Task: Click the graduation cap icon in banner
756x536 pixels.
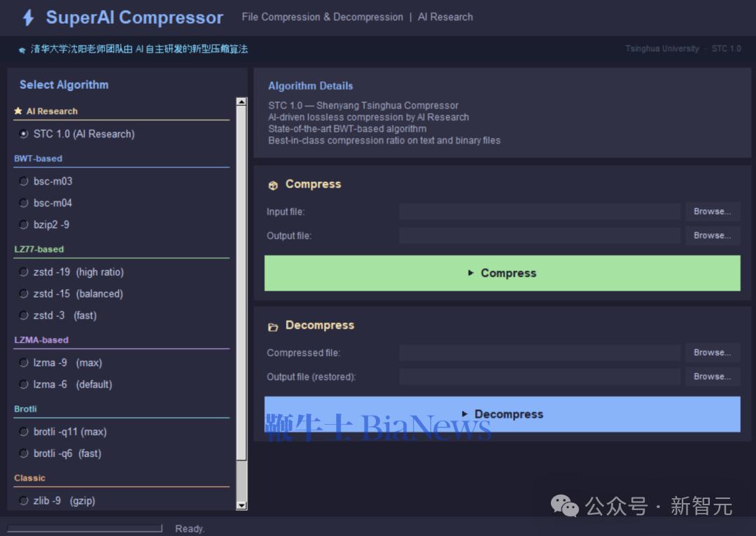Action: coord(22,50)
